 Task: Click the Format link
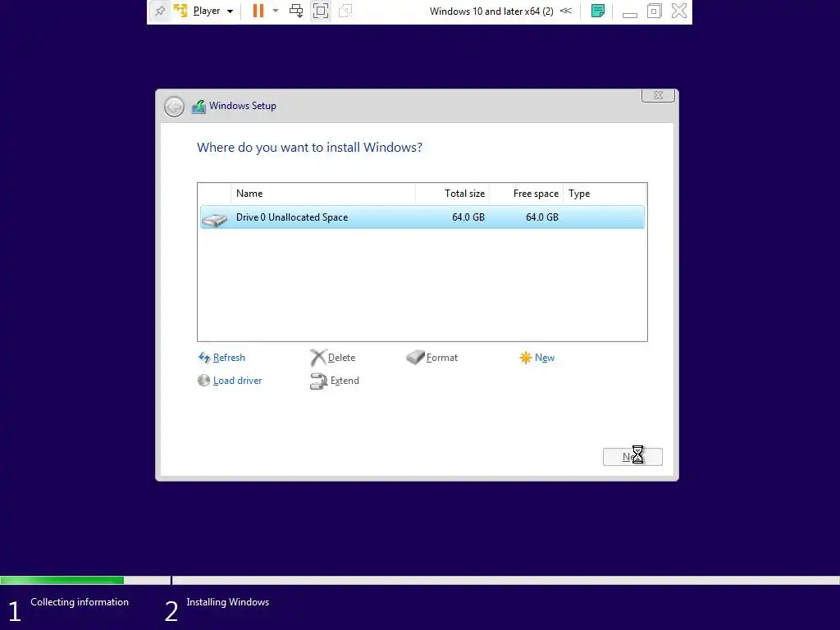pyautogui.click(x=441, y=358)
